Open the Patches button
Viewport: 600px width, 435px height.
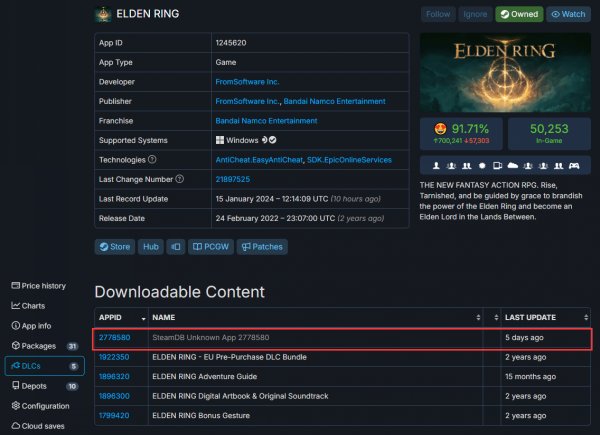[262, 247]
